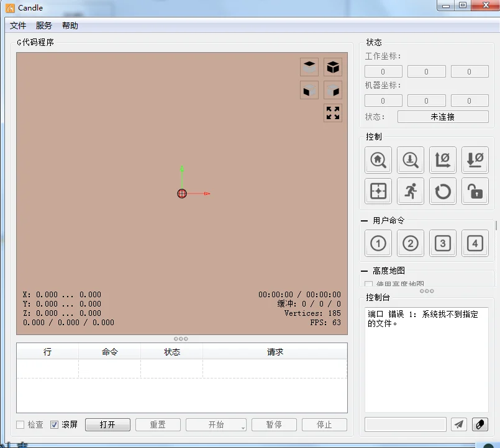Viewport: 500px width, 448px height.
Task: Open the 开始 button dropdown arrow
Action: pos(243,428)
